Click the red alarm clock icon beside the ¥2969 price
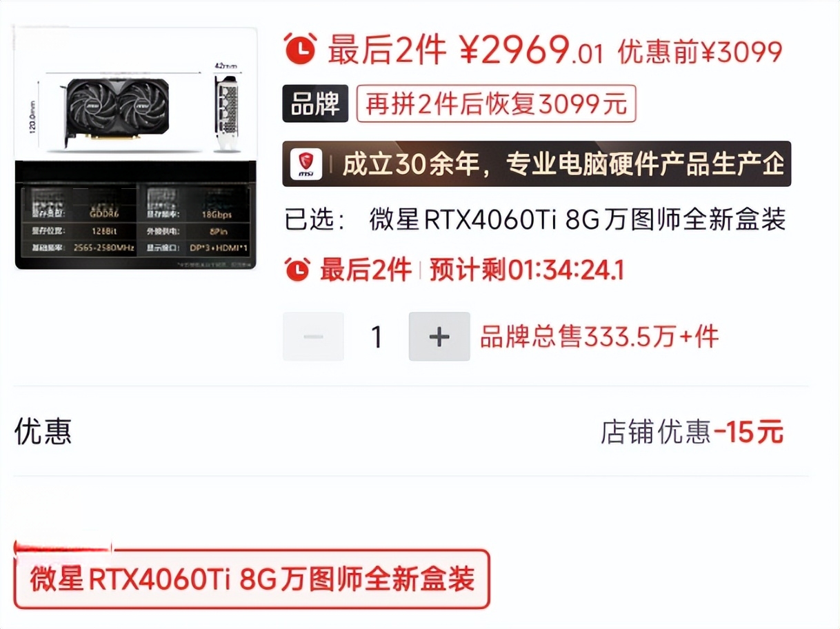 click(301, 49)
